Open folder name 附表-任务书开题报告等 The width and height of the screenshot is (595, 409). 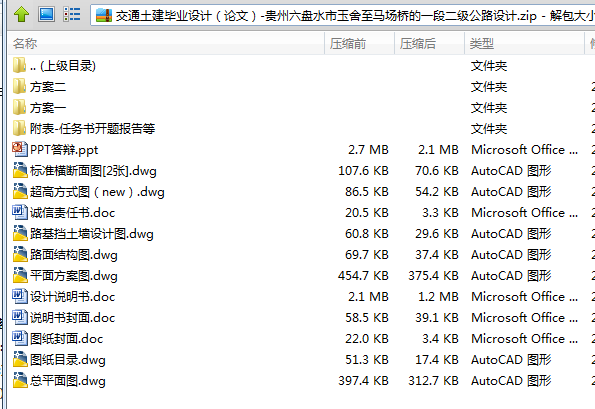point(93,129)
